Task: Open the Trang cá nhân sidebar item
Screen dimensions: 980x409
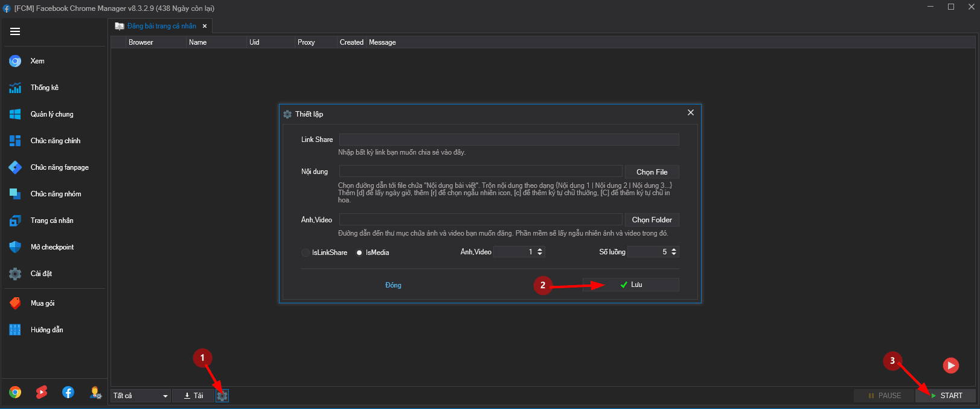Action: click(x=53, y=221)
